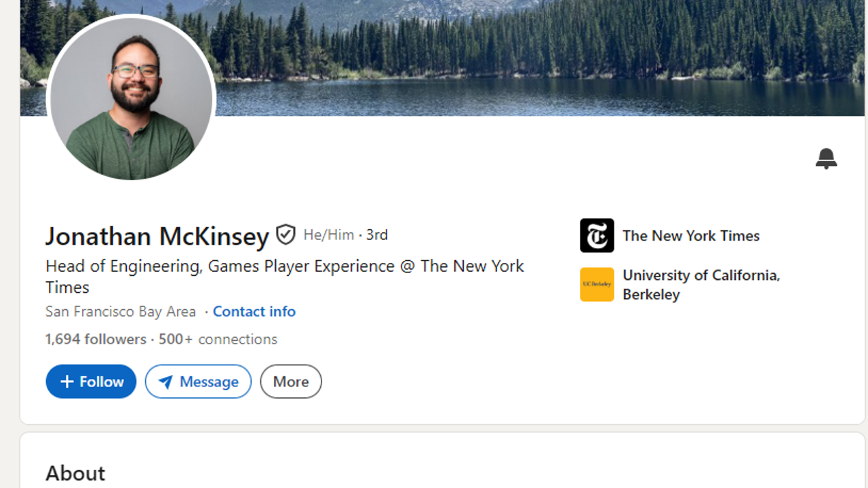View the 500+ connections text
868x488 pixels.
click(218, 339)
